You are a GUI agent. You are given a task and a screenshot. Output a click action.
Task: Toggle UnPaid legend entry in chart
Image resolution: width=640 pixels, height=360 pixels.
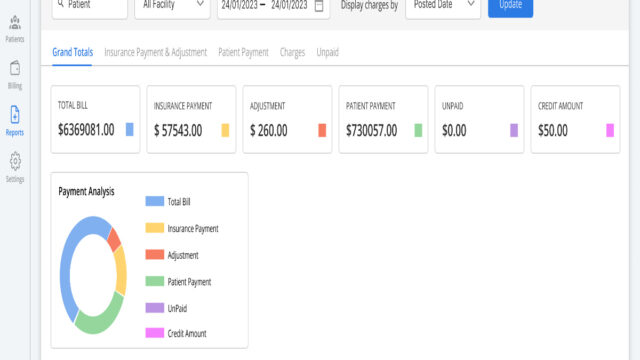click(166, 308)
